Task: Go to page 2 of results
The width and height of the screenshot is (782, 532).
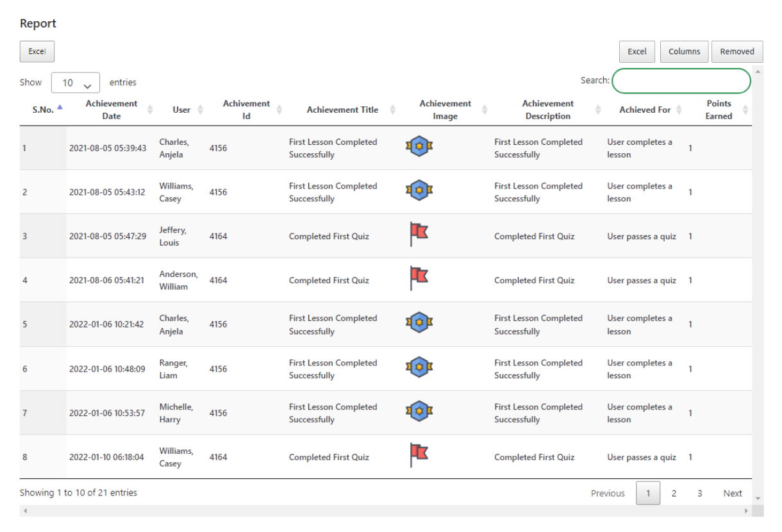Action: point(674,494)
